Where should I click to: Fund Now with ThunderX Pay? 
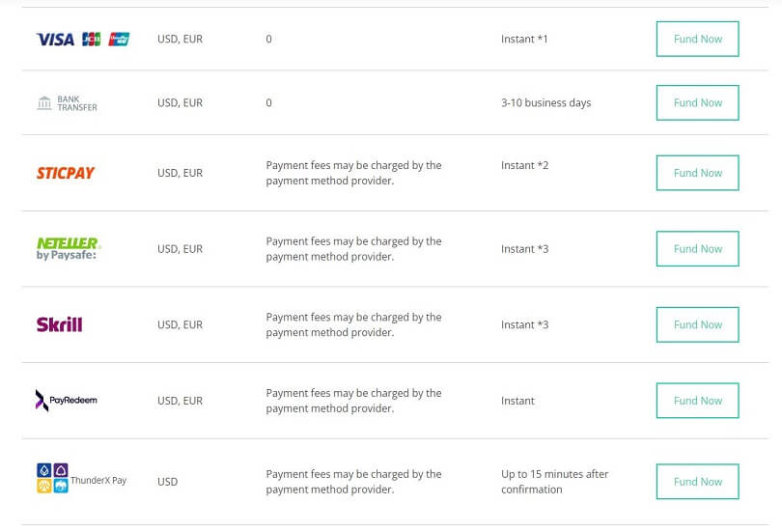coord(697,482)
